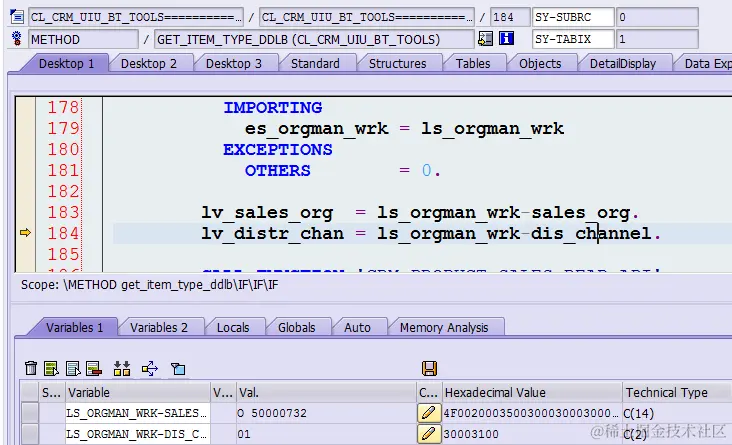Open the Objects tab
The image size is (732, 445).
[x=540, y=64]
